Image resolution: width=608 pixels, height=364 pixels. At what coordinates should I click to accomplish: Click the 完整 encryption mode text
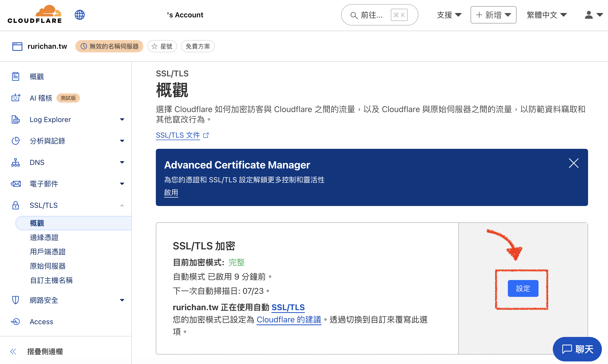(237, 262)
